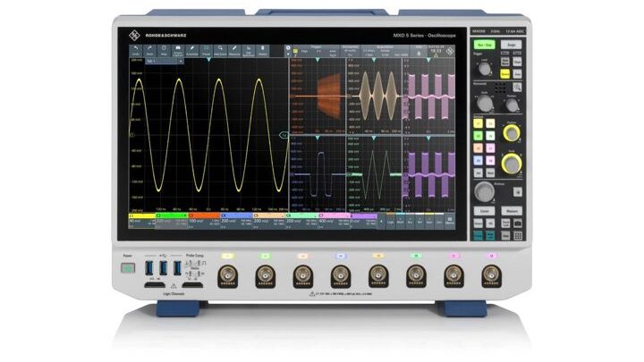The height and width of the screenshot is (362, 644).
Task: Toggle the Math hardware key
Action: coord(490,173)
